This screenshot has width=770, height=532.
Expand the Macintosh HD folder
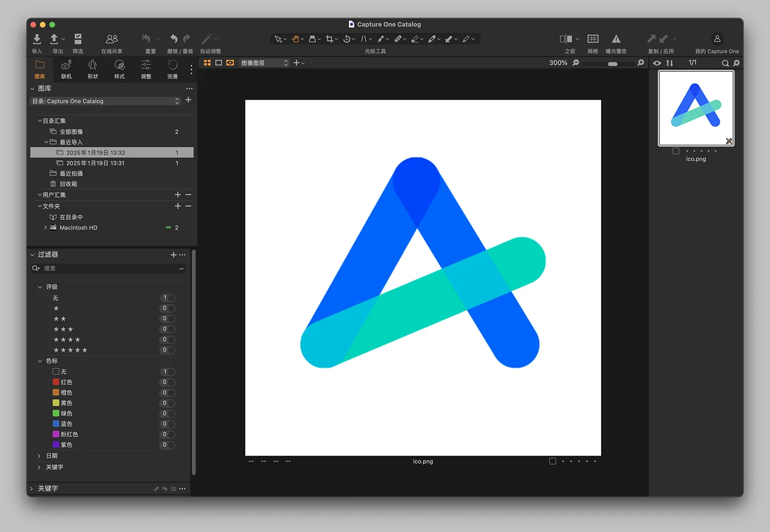(x=46, y=227)
